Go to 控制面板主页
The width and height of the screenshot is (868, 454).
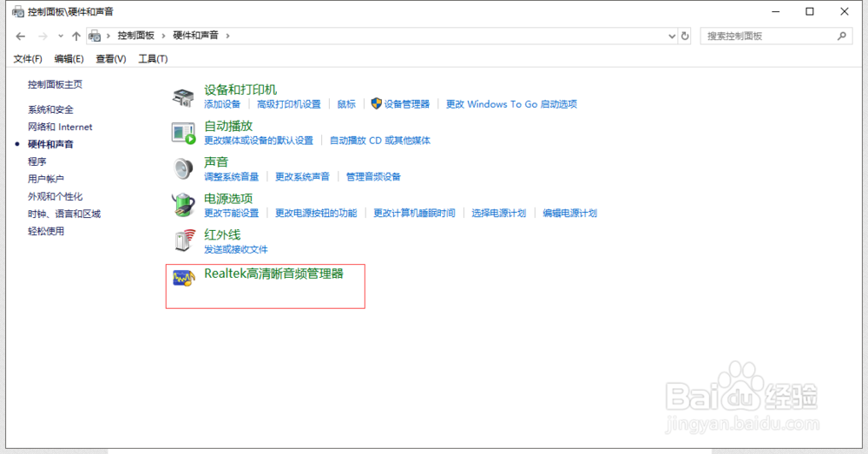click(x=55, y=84)
